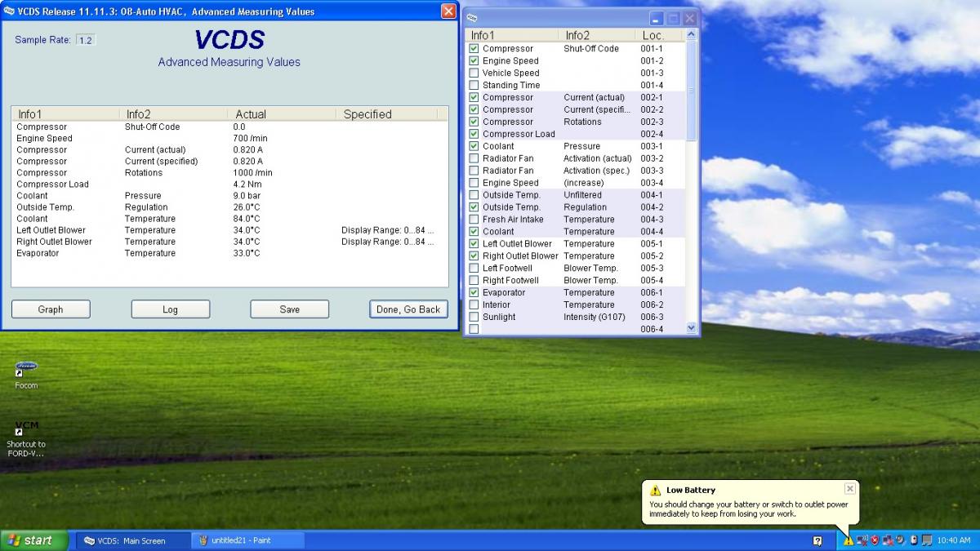Image resolution: width=980 pixels, height=551 pixels.
Task: Enable Sunlight Intensity (G107) 006-3 checkbox
Action: pos(474,318)
